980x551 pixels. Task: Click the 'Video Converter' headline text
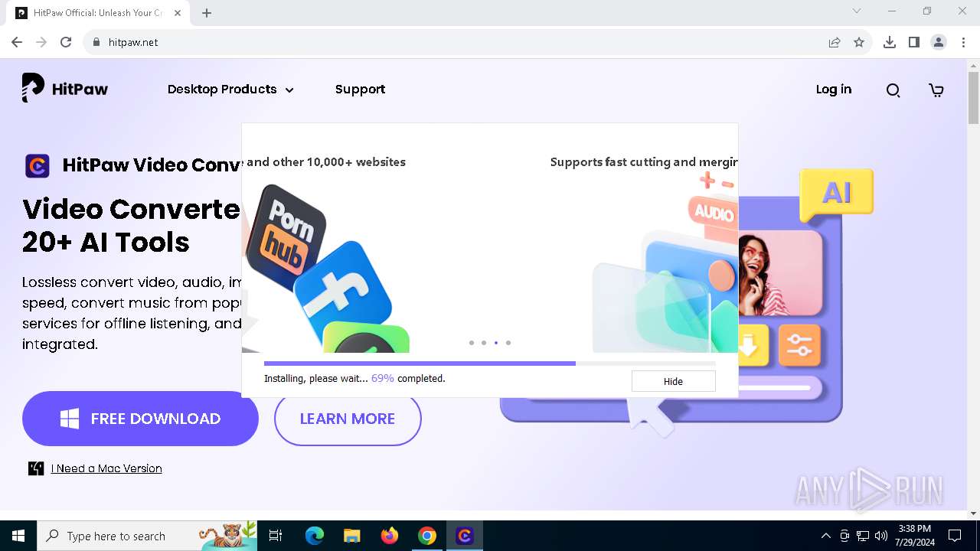131,209
